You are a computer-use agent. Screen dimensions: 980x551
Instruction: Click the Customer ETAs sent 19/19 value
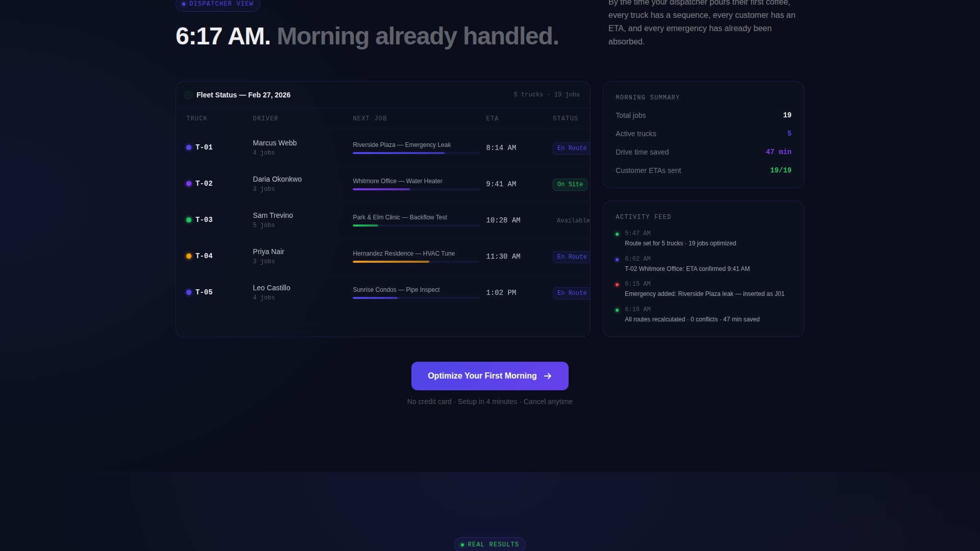pyautogui.click(x=780, y=170)
